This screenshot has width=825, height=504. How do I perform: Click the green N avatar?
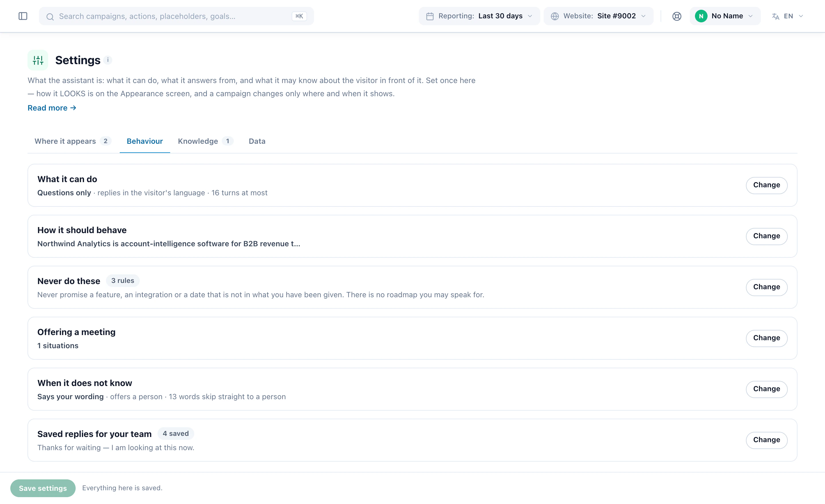701,16
